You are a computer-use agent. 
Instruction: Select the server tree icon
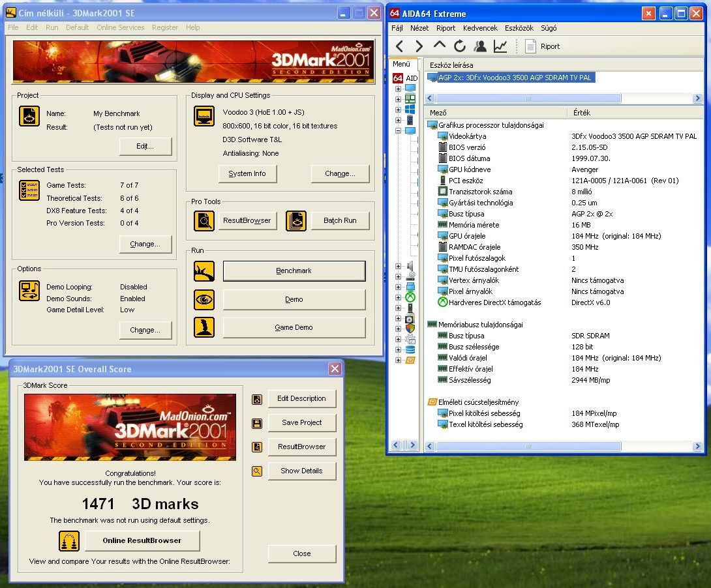410,120
